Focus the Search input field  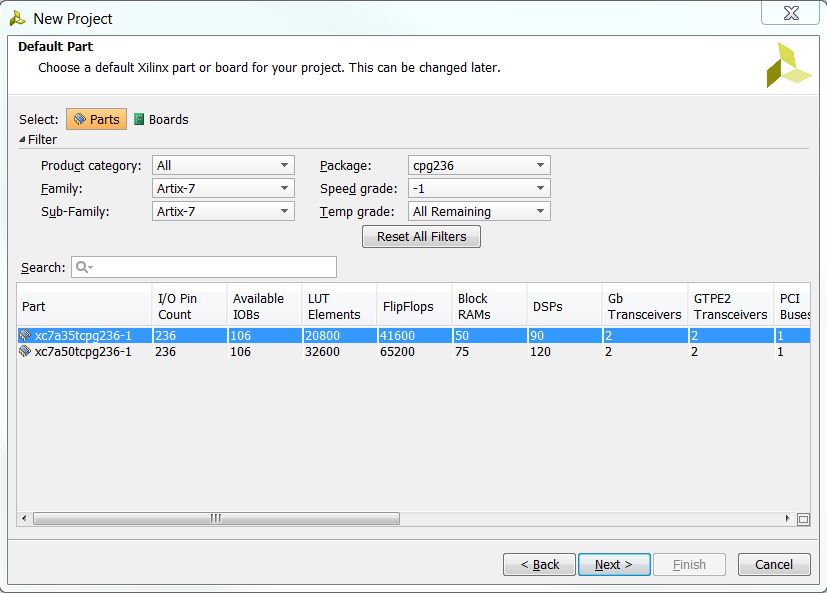204,267
